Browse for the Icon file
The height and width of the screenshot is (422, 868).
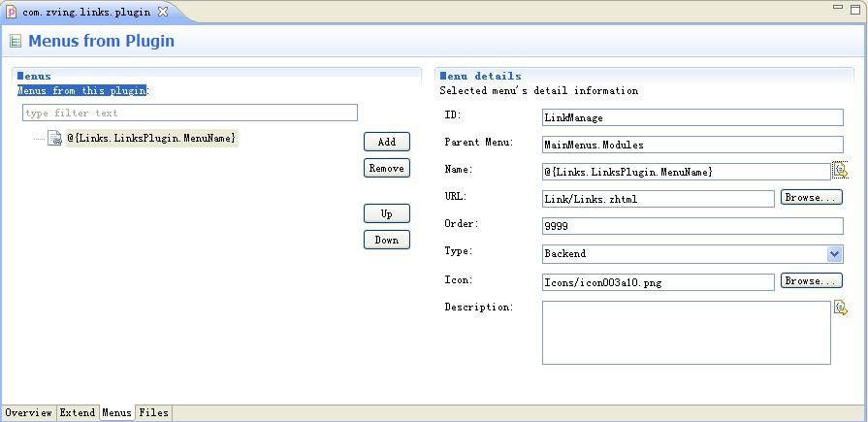click(x=811, y=281)
